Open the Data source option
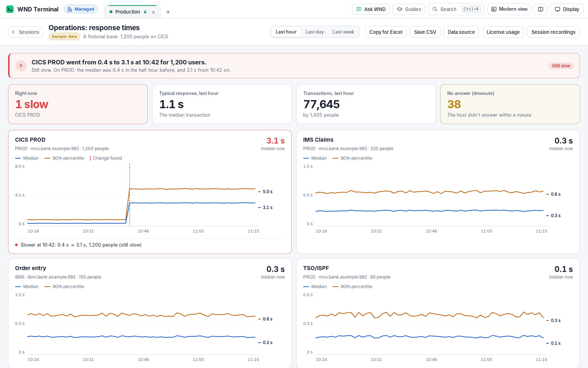The height and width of the screenshot is (368, 588). tap(461, 32)
